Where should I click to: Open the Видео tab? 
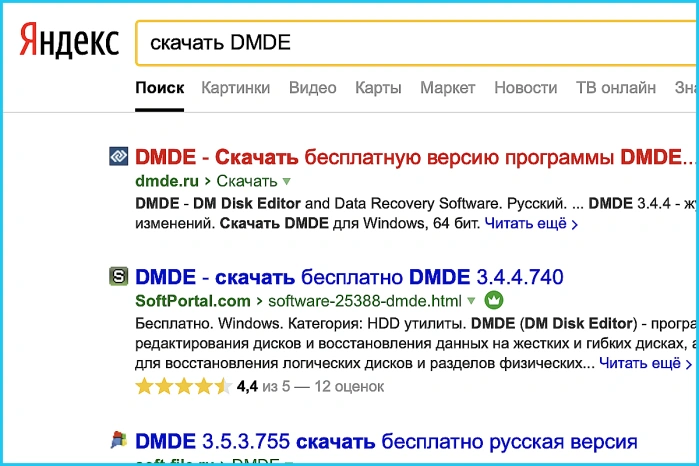click(312, 88)
